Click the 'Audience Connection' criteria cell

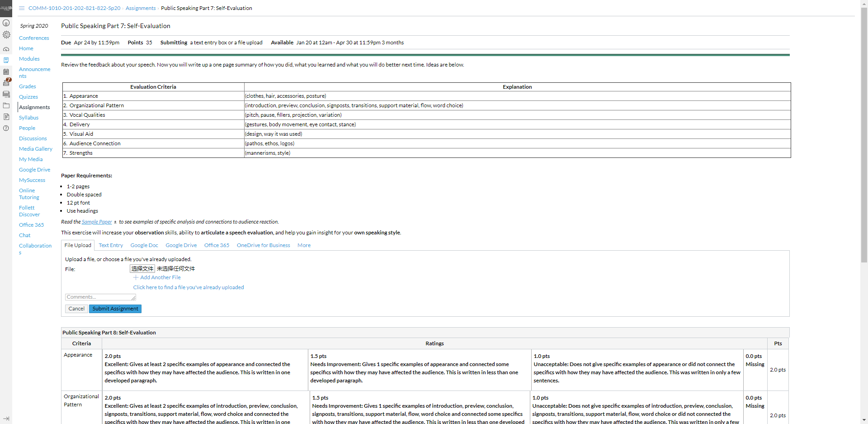coord(153,143)
